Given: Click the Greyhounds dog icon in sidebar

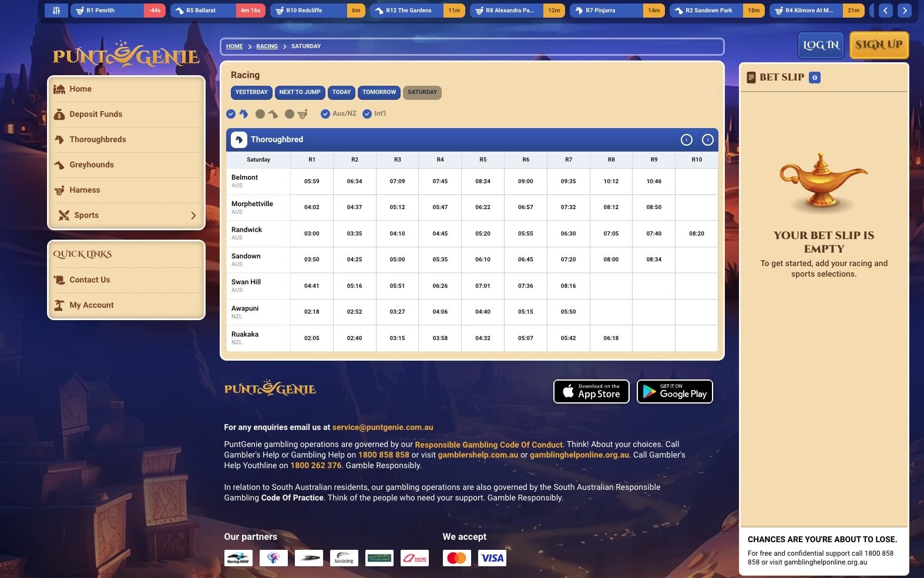Looking at the screenshot, I should [x=59, y=165].
